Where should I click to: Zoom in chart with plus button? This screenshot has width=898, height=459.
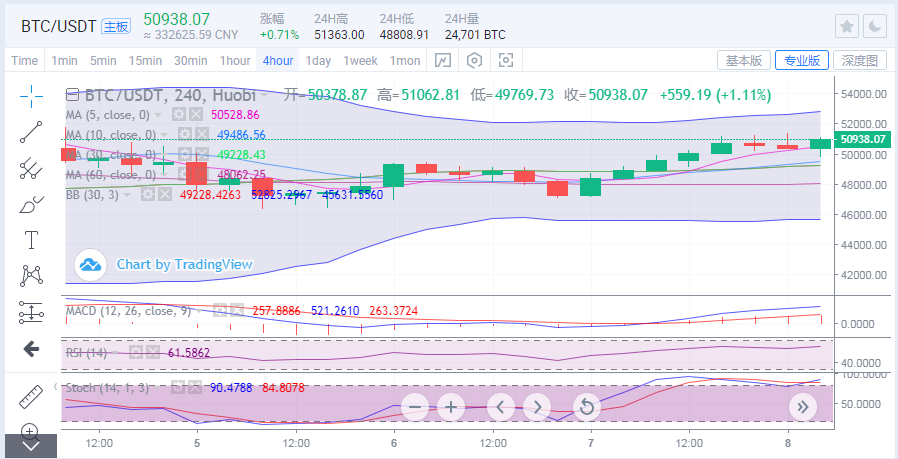coord(451,407)
